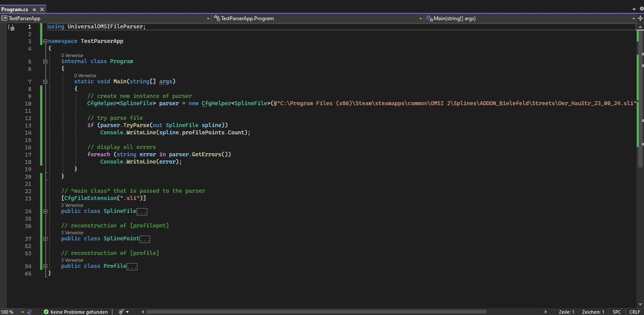Click the ellipsis box after SplineFile

[x=142, y=212]
